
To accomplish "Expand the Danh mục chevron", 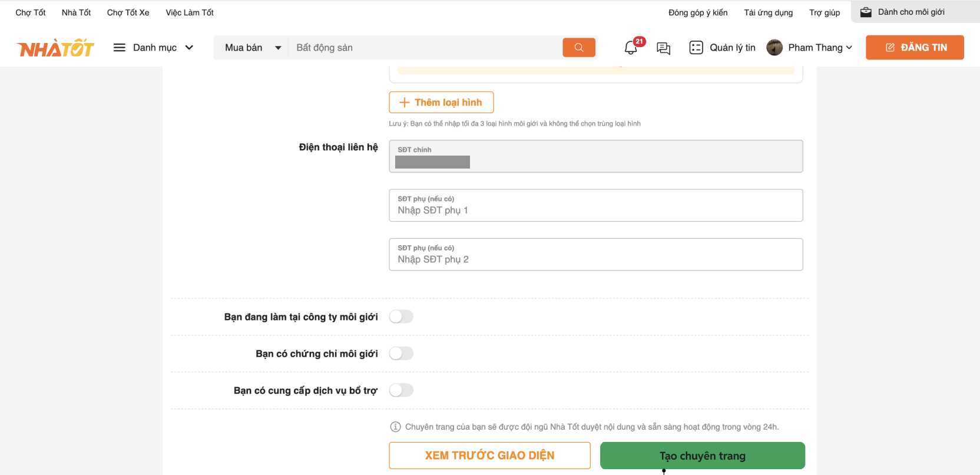I will tap(189, 48).
